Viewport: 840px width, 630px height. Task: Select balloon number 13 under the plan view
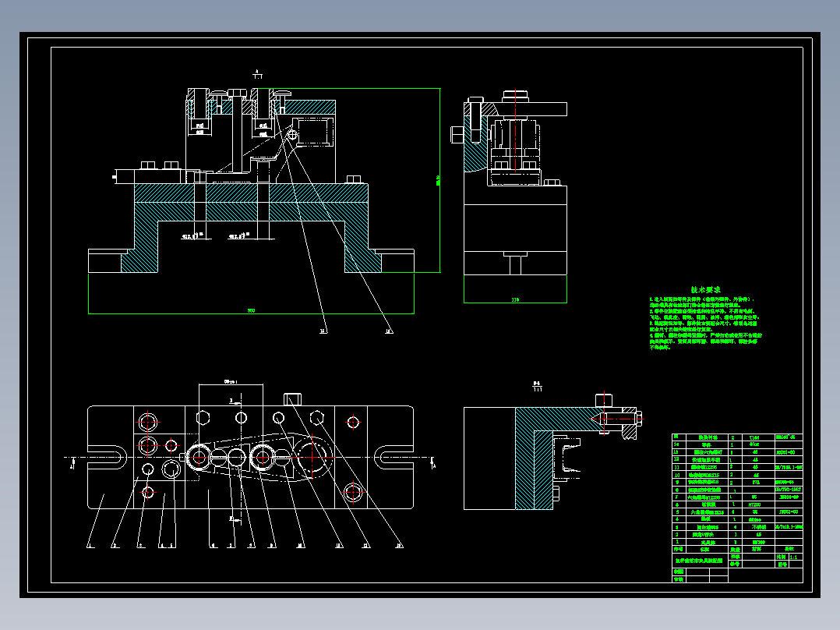399,546
